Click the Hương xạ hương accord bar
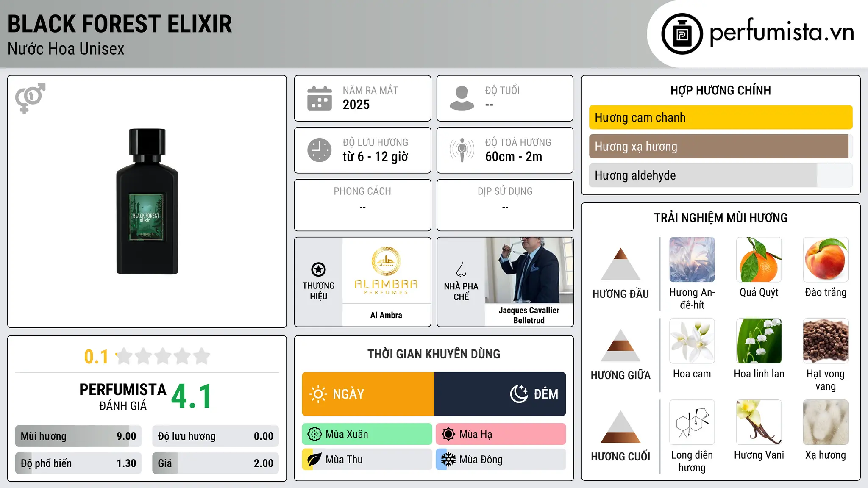Image resolution: width=868 pixels, height=488 pixels. (x=721, y=146)
